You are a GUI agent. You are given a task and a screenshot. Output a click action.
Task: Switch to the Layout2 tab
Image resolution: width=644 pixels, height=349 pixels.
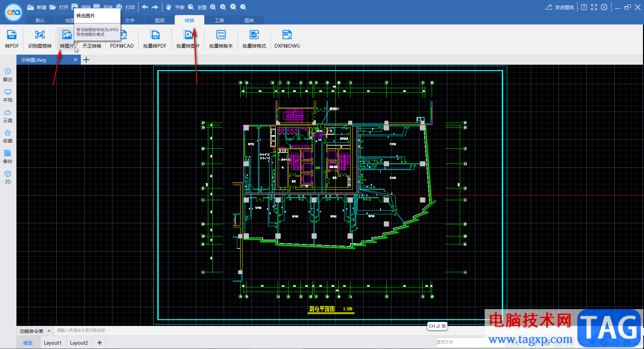[79, 343]
